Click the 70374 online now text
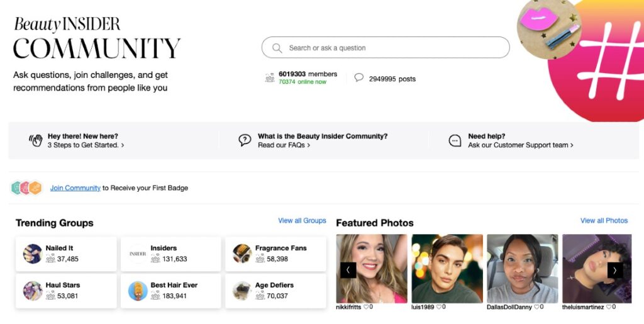644x324 pixels. [x=303, y=82]
